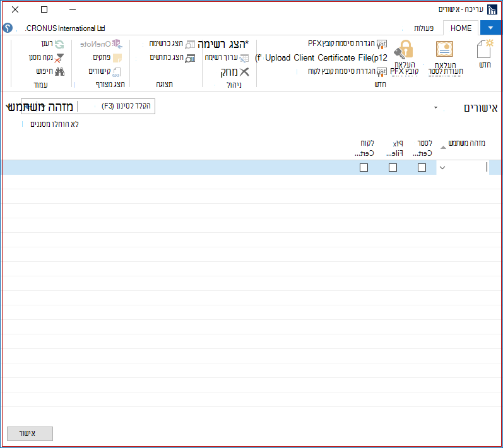
Task: Click inside the הקלד לסינון (F3) filter box
Action: point(115,106)
